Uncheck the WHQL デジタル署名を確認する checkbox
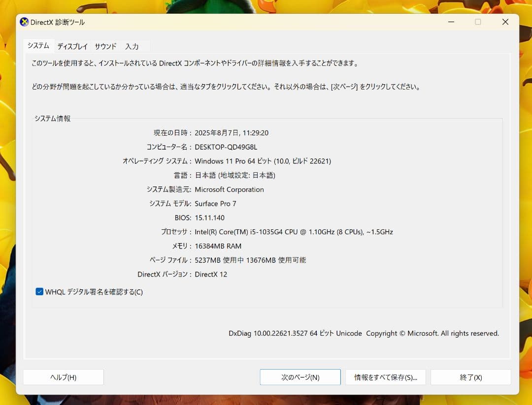This screenshot has height=405, width=532. click(39, 291)
